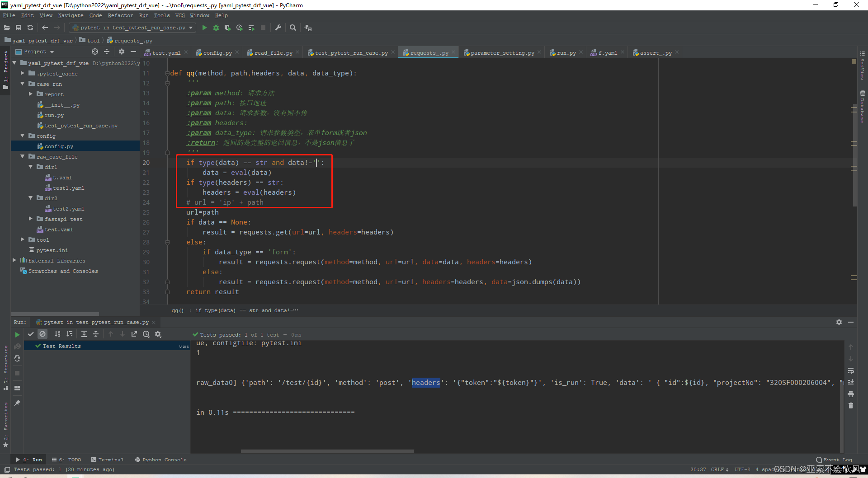Screen dimensions: 868x478
Task: Run with coverage icon
Action: [228, 28]
